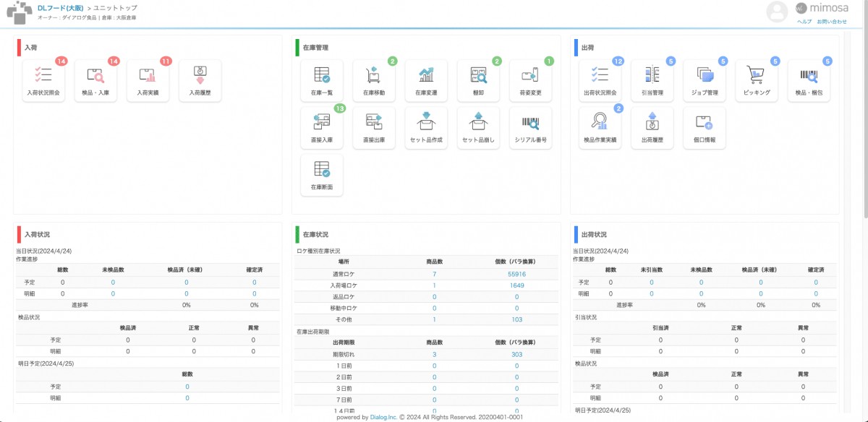This screenshot has width=868, height=422.
Task: Click the mimosa user avatar
Action: (x=775, y=12)
